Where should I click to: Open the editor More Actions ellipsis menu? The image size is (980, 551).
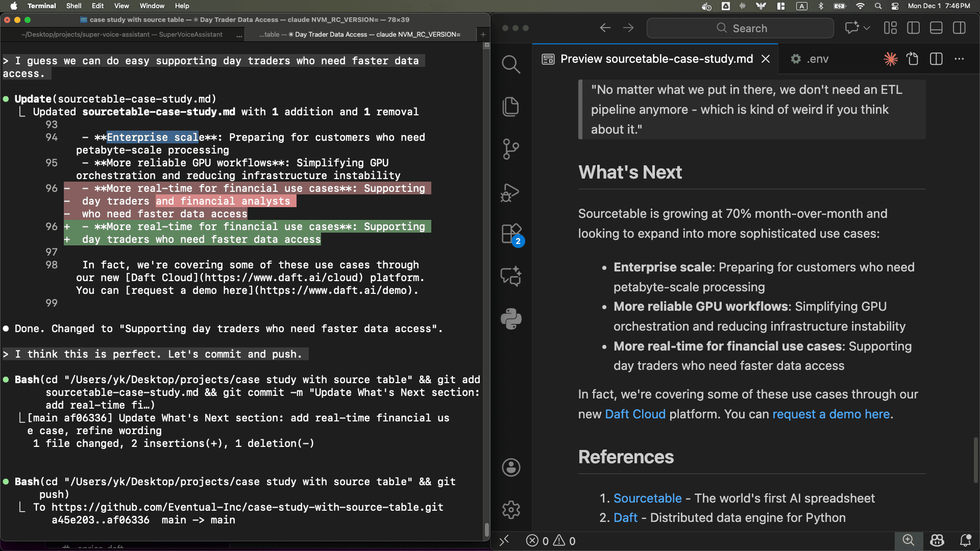960,59
